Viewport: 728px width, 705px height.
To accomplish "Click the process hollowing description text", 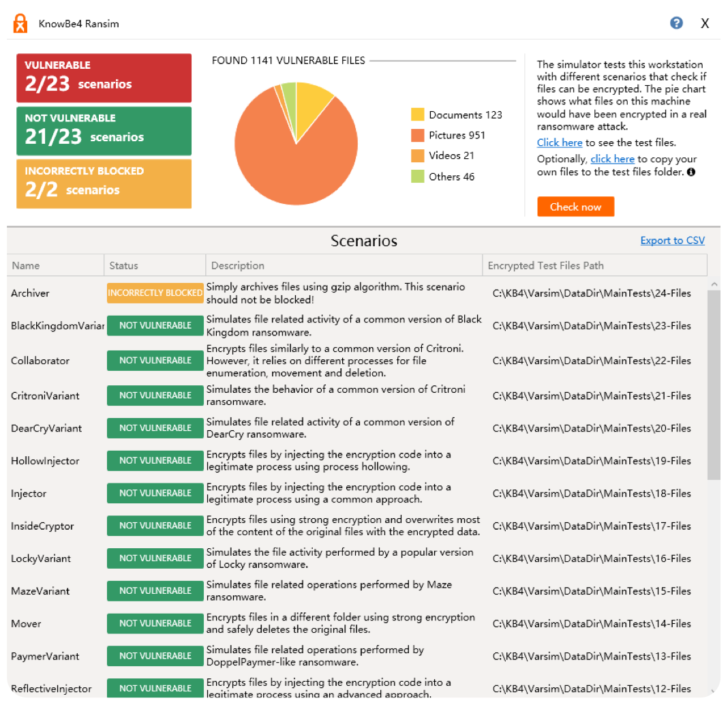I will [329, 461].
